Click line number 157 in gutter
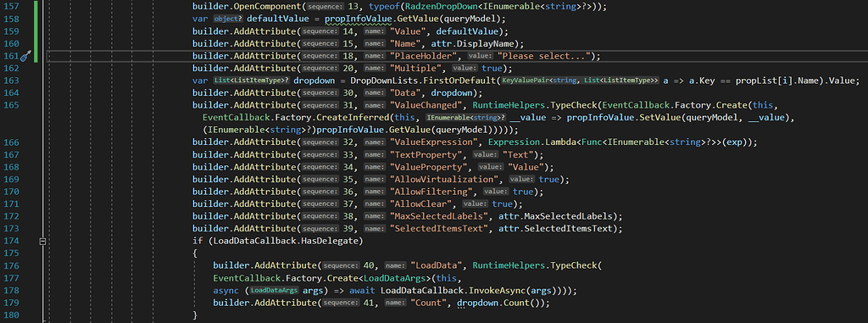868x323 pixels. pyautogui.click(x=11, y=7)
